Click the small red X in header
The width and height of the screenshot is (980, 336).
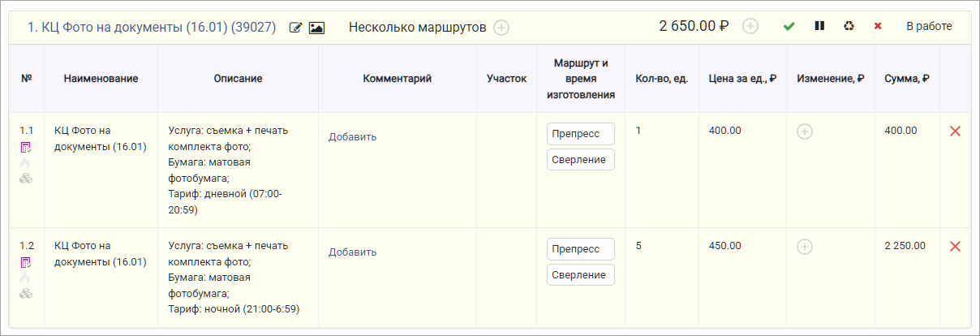point(878,26)
